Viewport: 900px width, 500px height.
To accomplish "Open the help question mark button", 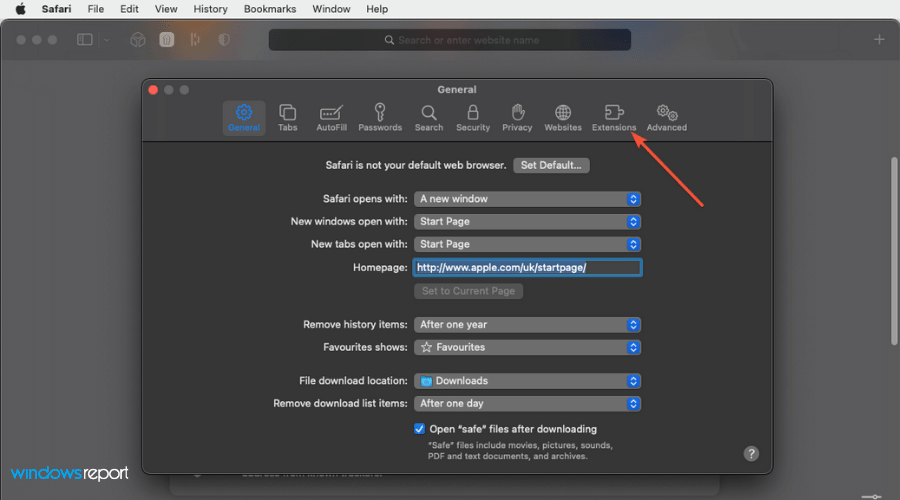I will 751,454.
